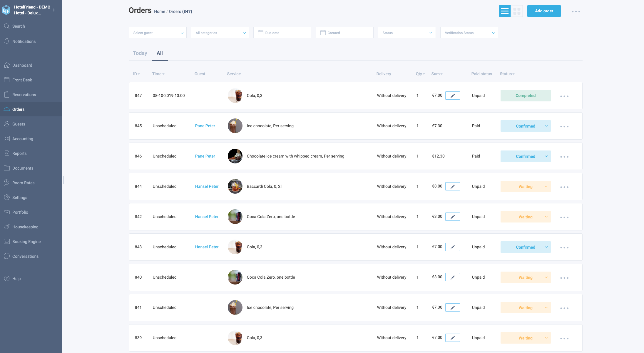
Task: Pick a Created date filter
Action: [x=344, y=33]
